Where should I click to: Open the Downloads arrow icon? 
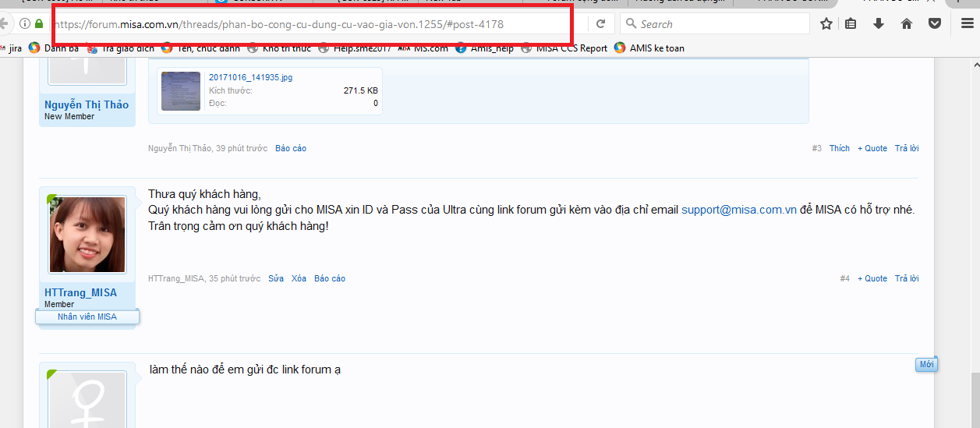tap(879, 24)
